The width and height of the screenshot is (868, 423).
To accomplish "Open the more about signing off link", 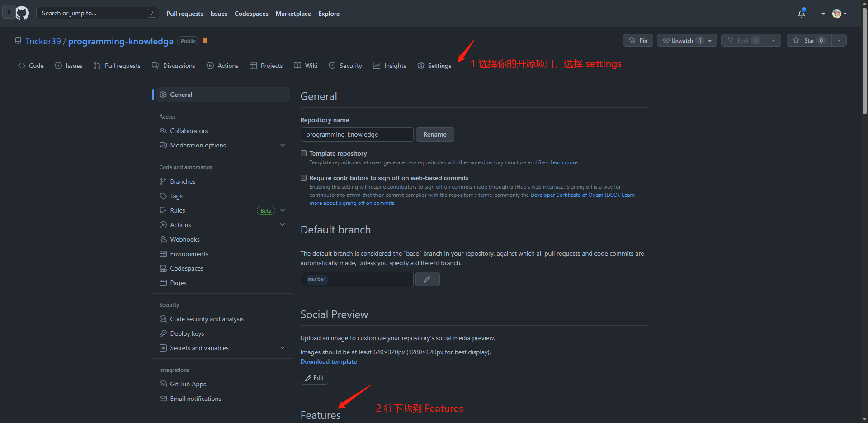I will (352, 203).
